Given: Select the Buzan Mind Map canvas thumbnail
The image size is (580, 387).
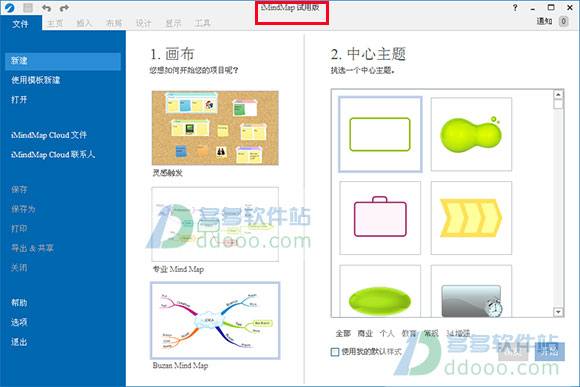Looking at the screenshot, I should (x=215, y=320).
